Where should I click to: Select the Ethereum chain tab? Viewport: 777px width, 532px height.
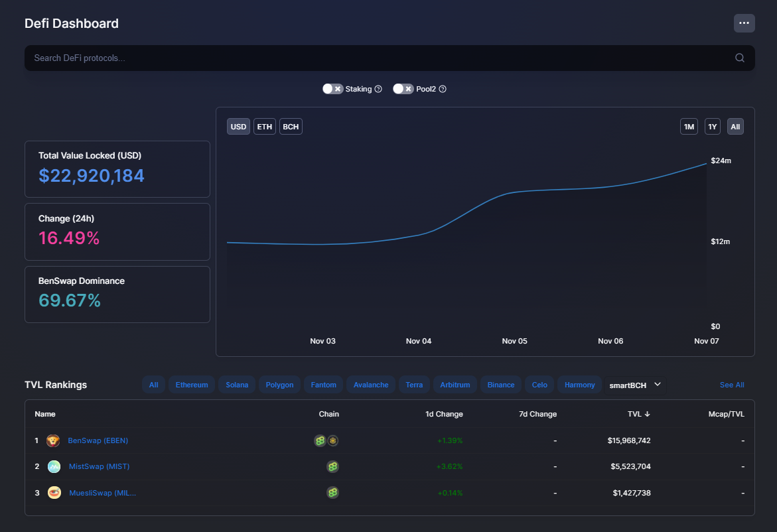click(192, 385)
